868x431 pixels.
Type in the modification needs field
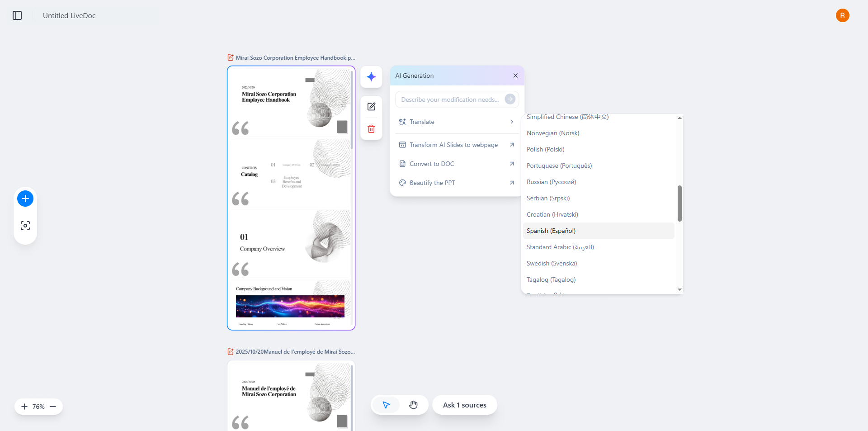point(450,99)
